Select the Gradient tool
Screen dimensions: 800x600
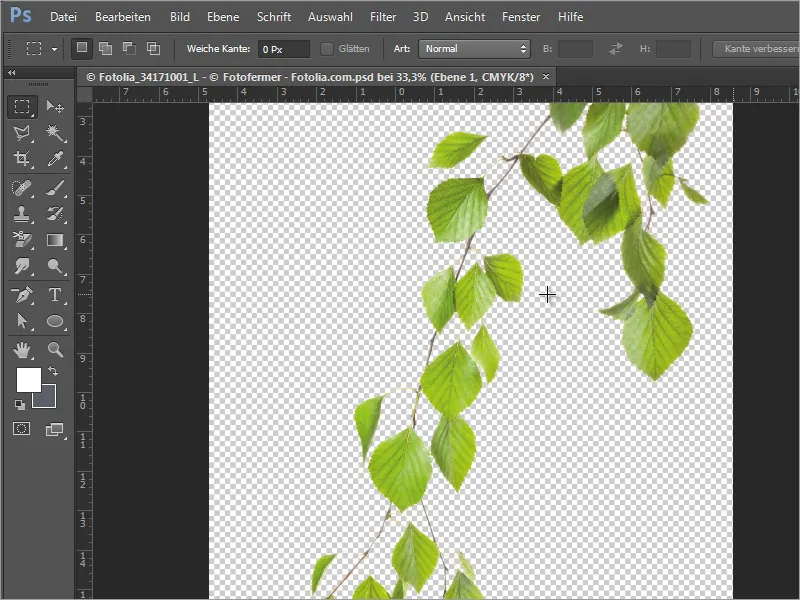(x=55, y=240)
